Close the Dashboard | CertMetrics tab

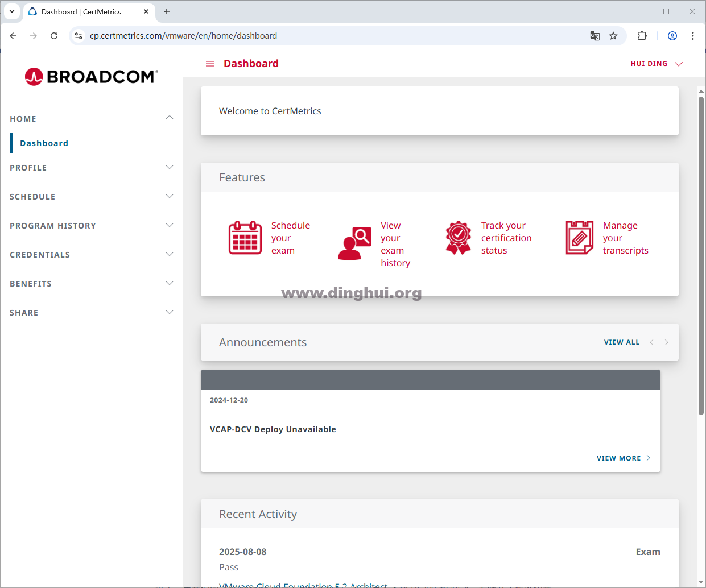[x=146, y=11]
